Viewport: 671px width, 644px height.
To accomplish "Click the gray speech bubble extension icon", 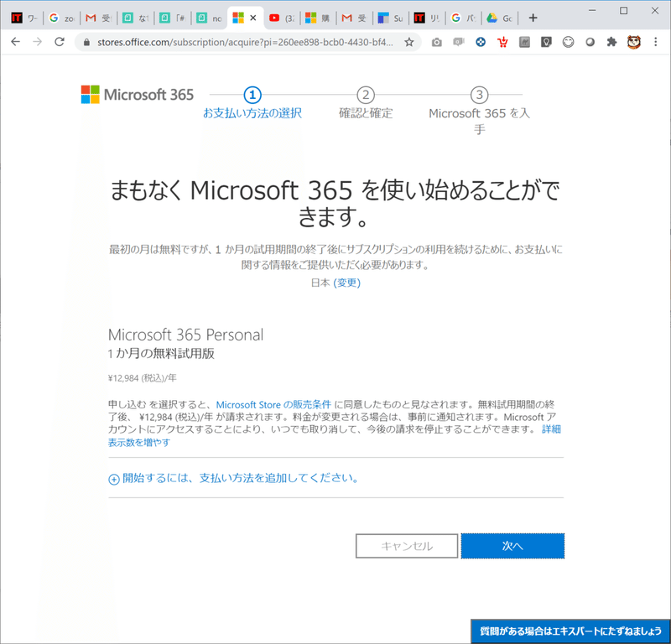I will point(459,42).
